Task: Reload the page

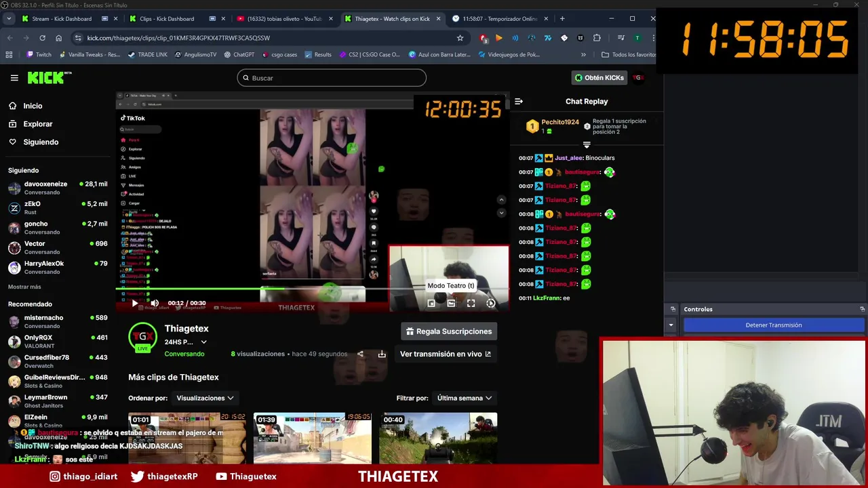Action: [42, 38]
